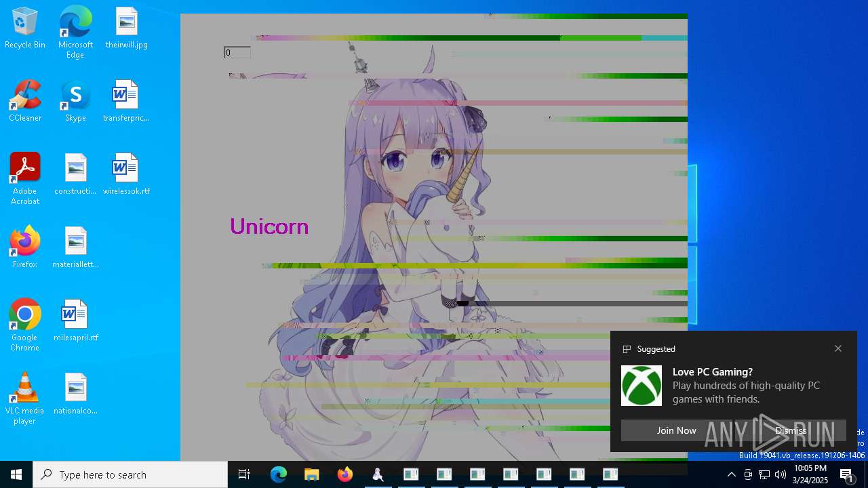Open File Explorer from the taskbar
This screenshot has height=488, width=868.
[312, 474]
